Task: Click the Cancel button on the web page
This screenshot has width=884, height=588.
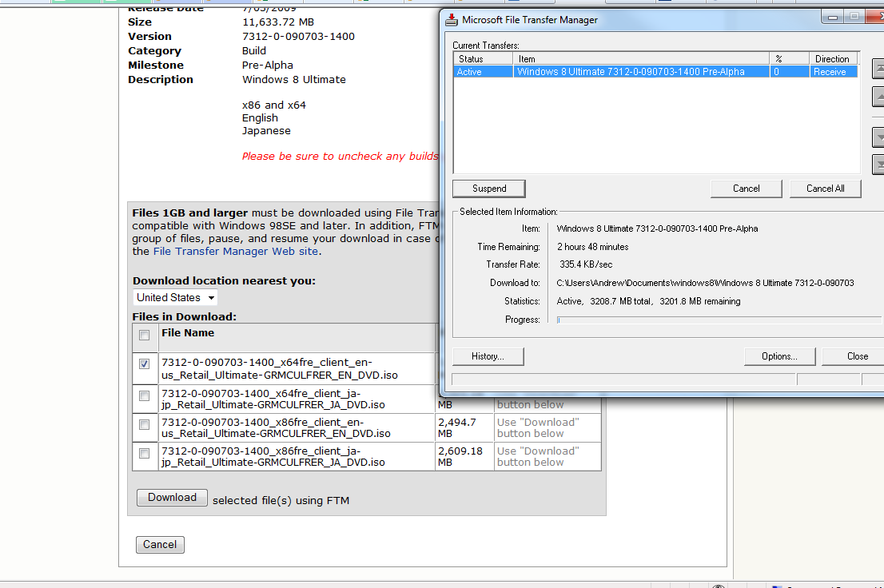Action: tap(160, 545)
